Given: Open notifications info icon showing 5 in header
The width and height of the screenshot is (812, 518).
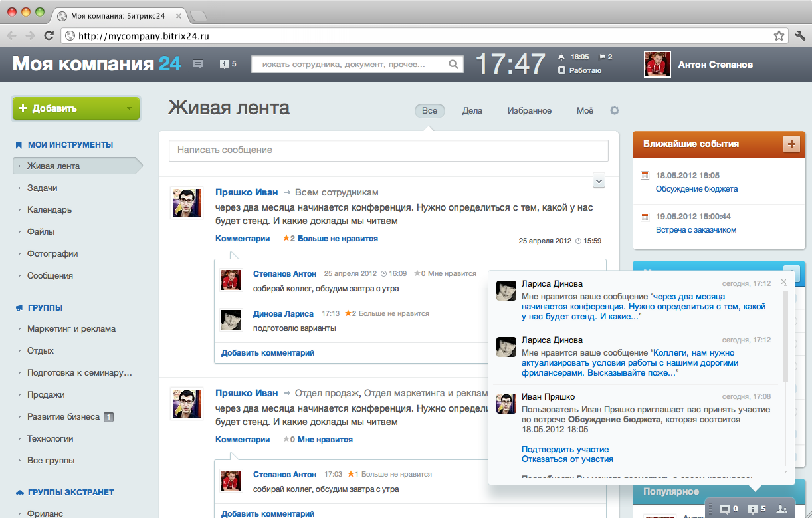Looking at the screenshot, I should tap(228, 65).
